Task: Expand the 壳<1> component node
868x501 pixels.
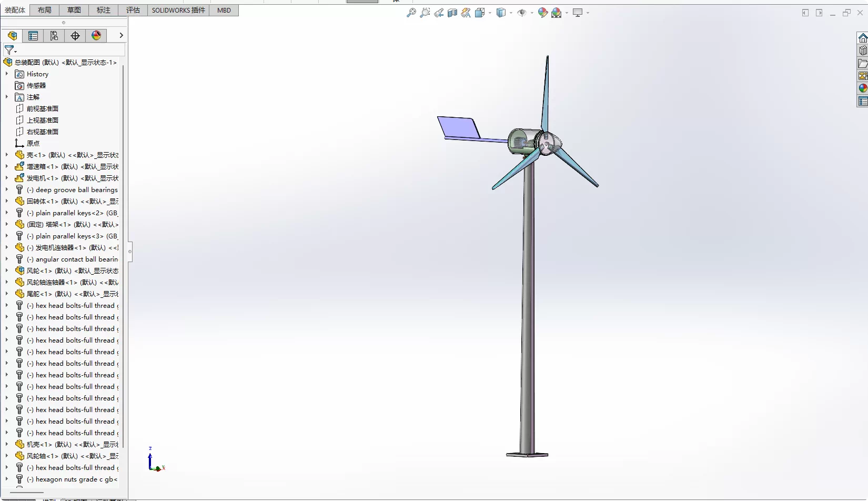Action: point(7,155)
